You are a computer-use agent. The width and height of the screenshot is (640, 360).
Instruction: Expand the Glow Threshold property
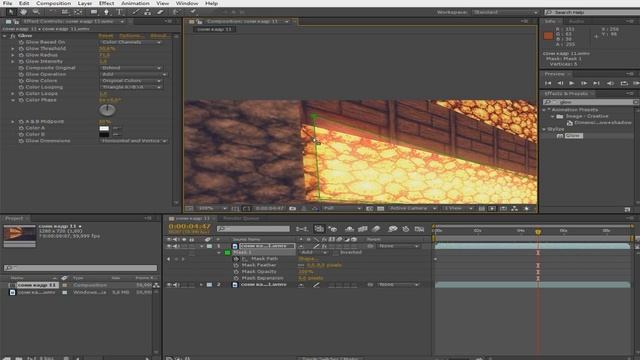pyautogui.click(x=13, y=49)
